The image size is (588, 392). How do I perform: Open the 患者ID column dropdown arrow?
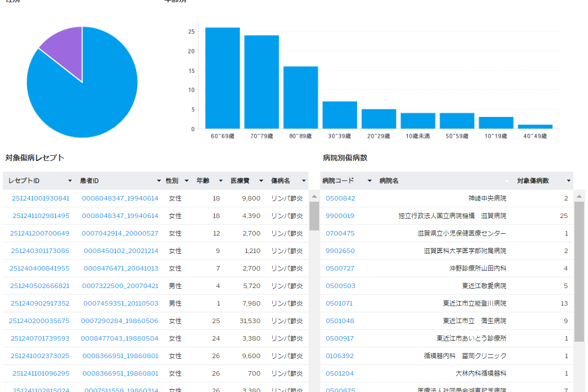pyautogui.click(x=159, y=181)
